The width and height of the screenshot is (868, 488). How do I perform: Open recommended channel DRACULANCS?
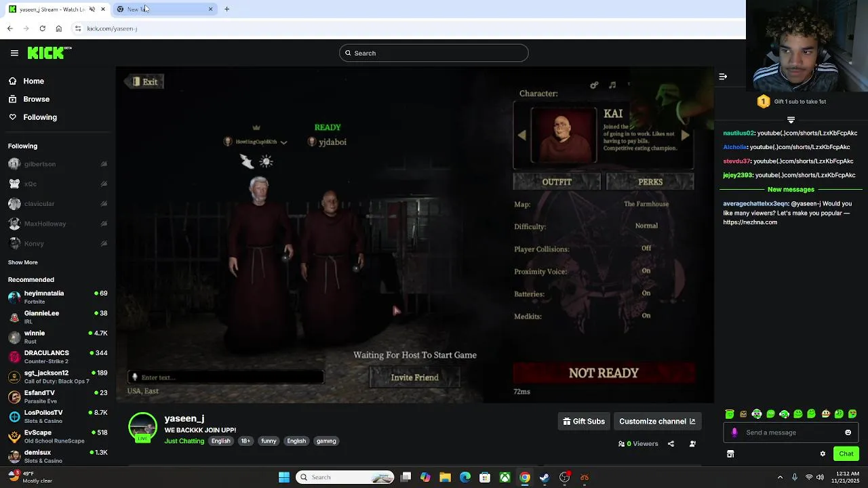[58, 357]
